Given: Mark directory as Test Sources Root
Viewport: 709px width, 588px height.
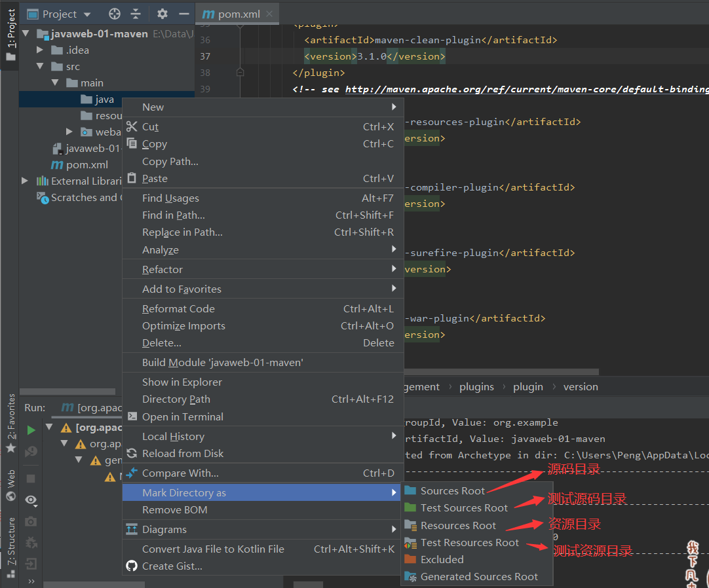Looking at the screenshot, I should pyautogui.click(x=476, y=508).
